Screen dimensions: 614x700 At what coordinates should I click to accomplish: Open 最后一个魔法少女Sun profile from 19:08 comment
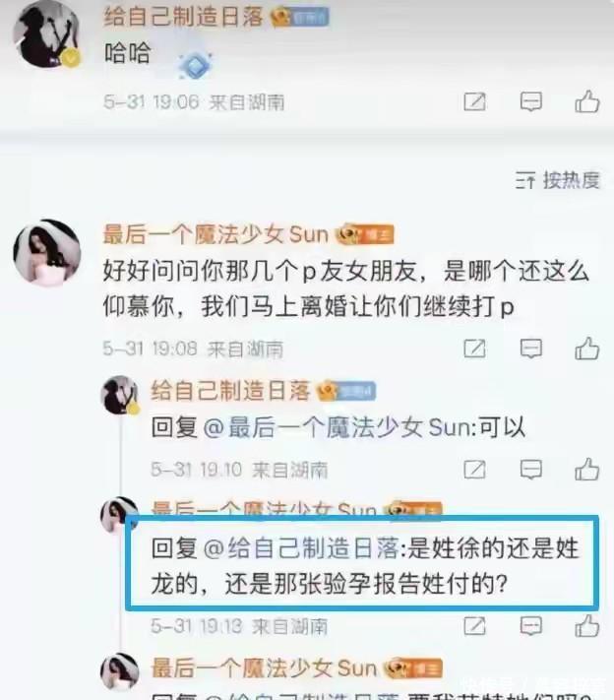215,234
